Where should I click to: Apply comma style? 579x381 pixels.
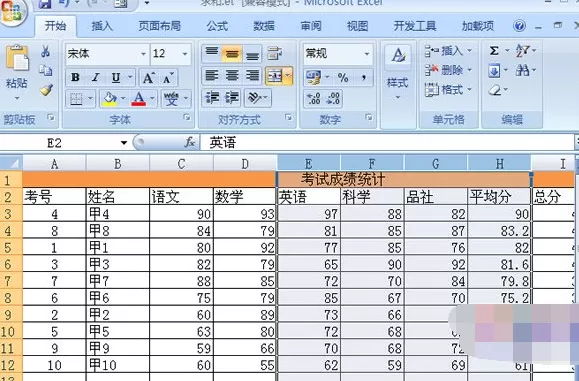point(363,77)
